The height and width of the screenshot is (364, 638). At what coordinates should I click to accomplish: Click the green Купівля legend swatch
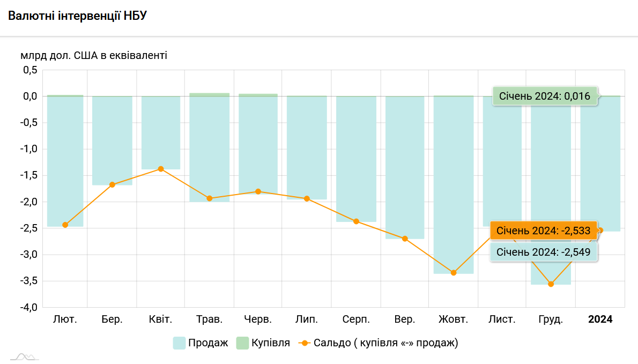[x=242, y=343]
